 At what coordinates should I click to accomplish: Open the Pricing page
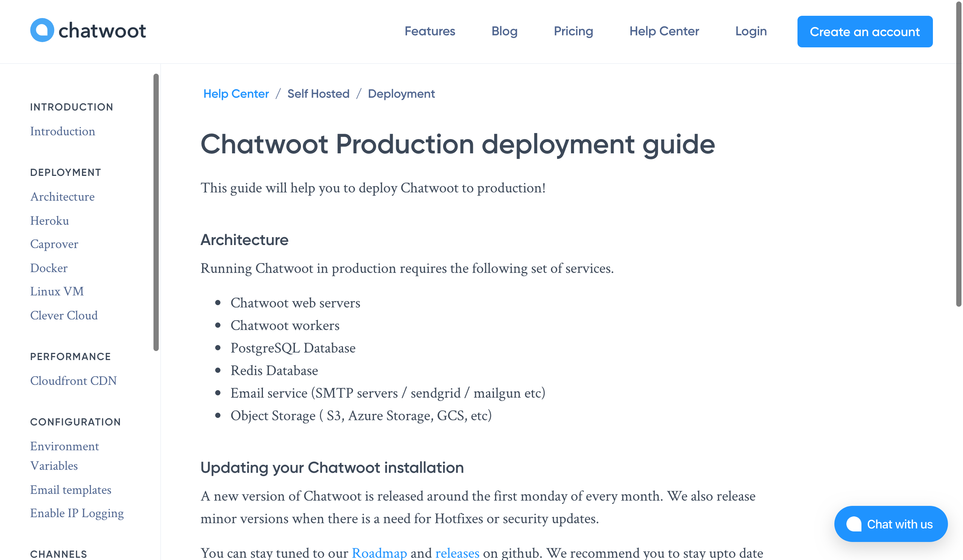pyautogui.click(x=573, y=31)
